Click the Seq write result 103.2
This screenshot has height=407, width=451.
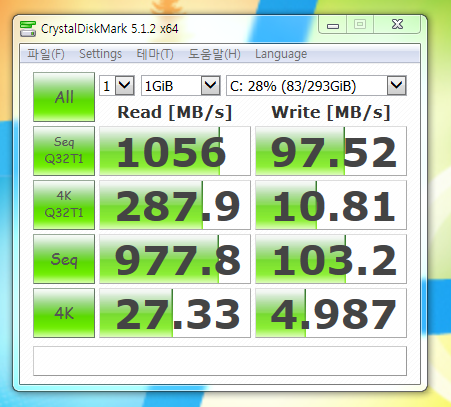(x=331, y=259)
